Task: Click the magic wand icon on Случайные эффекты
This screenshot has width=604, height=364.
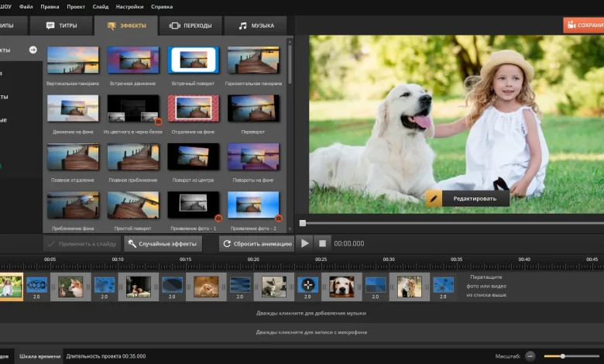Action: (132, 244)
